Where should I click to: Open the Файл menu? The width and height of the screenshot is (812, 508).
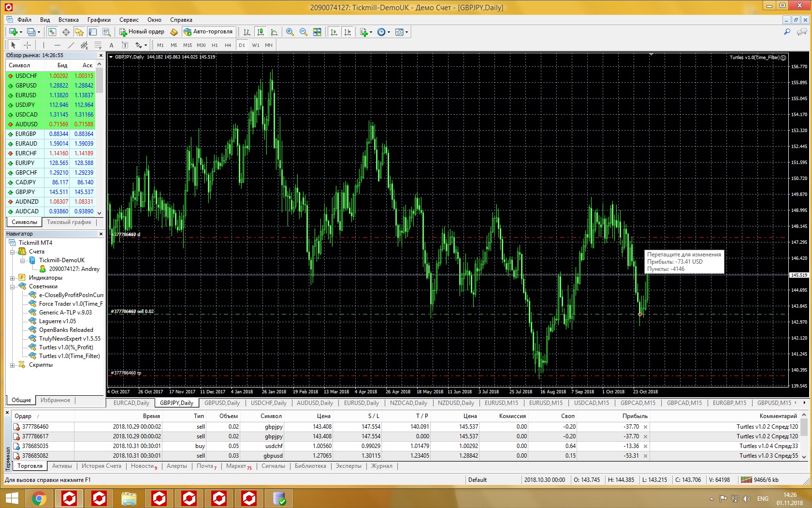[x=24, y=20]
